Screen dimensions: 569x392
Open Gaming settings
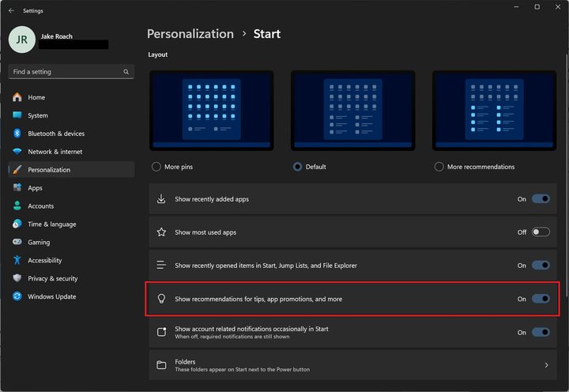click(71, 242)
